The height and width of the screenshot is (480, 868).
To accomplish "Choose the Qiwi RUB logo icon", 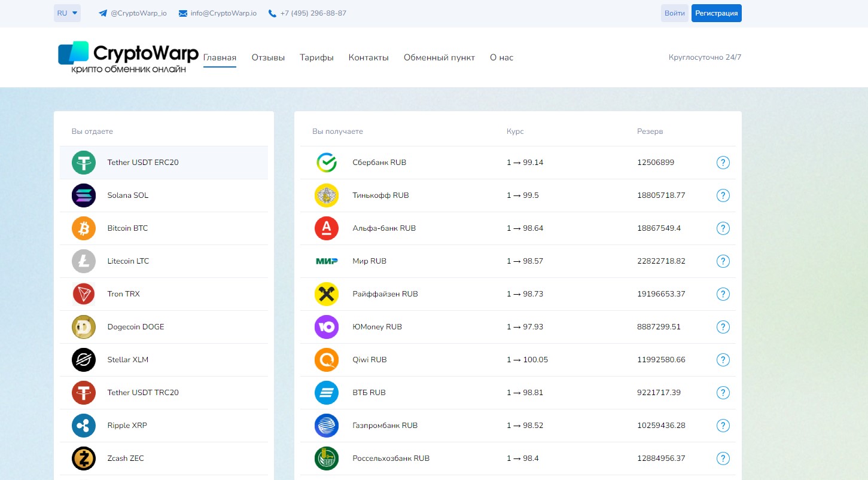I will coord(327,360).
